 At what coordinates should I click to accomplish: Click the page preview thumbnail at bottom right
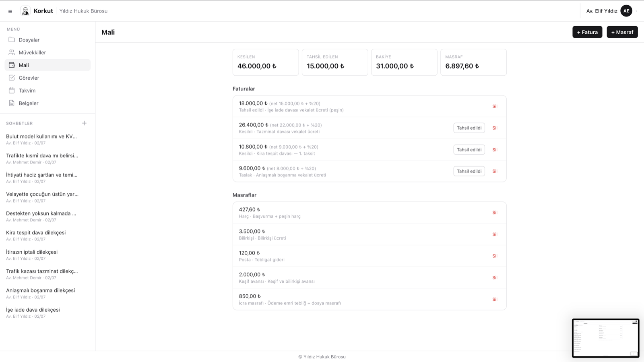pos(605,338)
